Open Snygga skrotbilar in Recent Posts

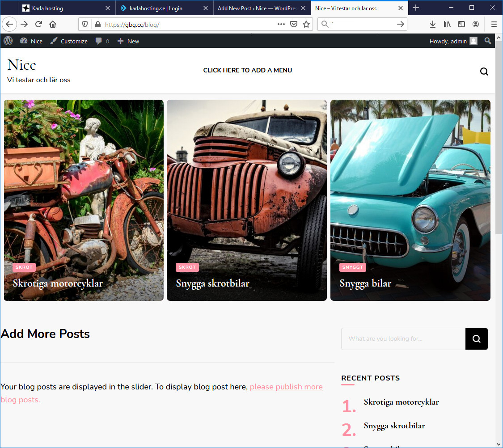pyautogui.click(x=394, y=426)
